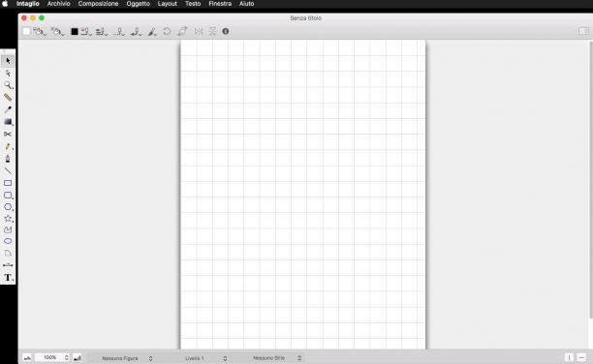Select the scissors tool
593x364 pixels.
coord(8,135)
